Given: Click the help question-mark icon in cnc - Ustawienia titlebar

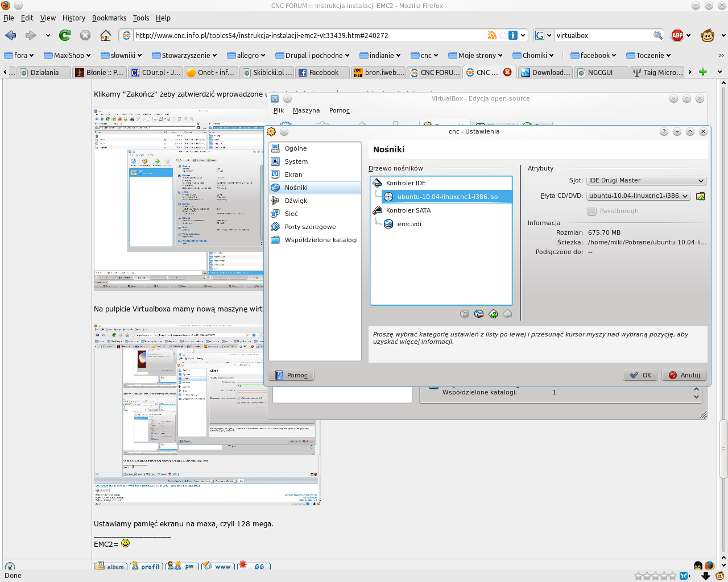Looking at the screenshot, I should pos(664,131).
